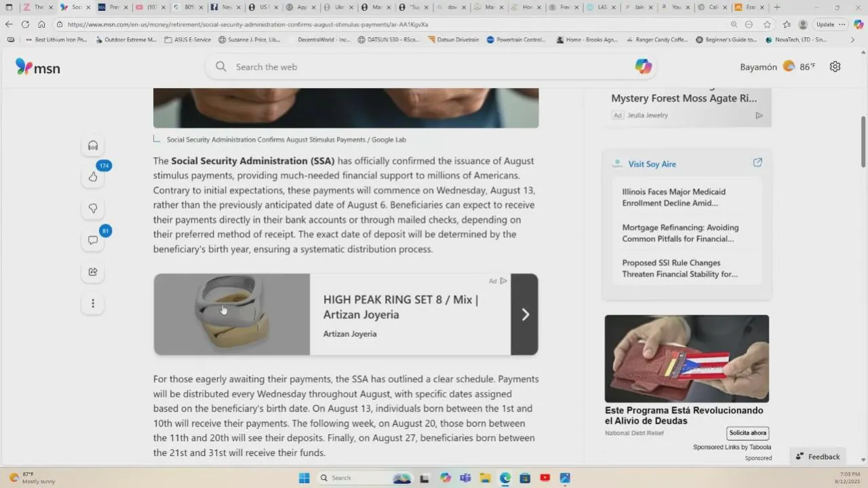This screenshot has height=488, width=868.
Task: Open Proposed SSI Rule Changes article
Action: (679, 268)
